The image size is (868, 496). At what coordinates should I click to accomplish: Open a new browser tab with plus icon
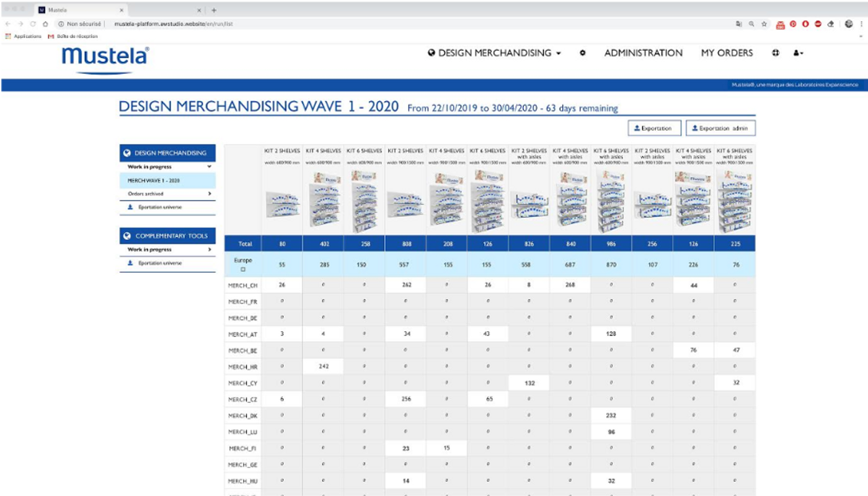click(214, 10)
